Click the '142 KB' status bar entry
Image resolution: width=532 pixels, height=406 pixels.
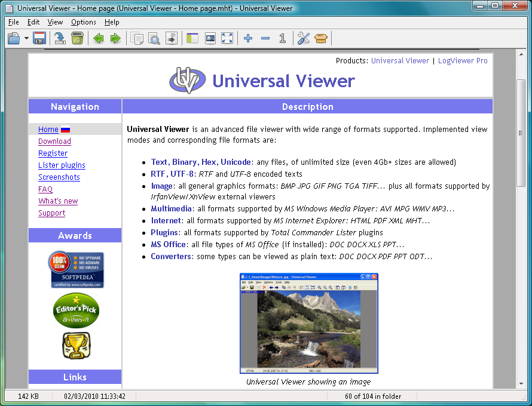[x=29, y=396]
